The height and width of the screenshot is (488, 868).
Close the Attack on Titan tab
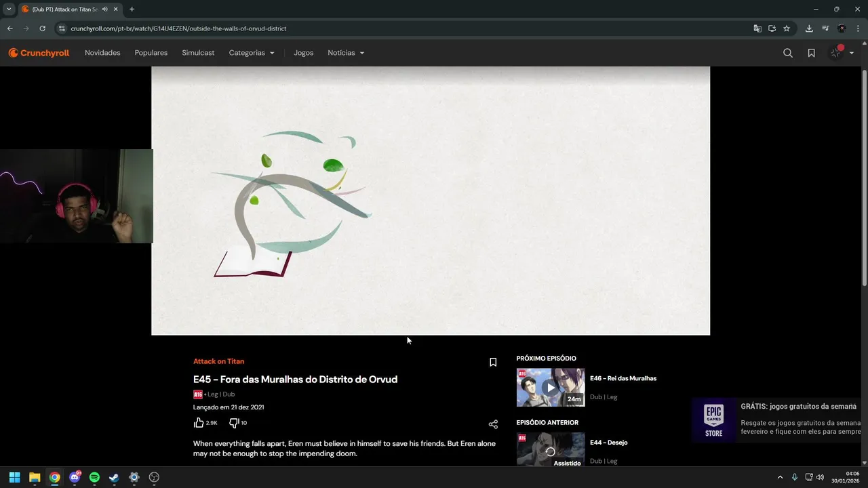(116, 9)
